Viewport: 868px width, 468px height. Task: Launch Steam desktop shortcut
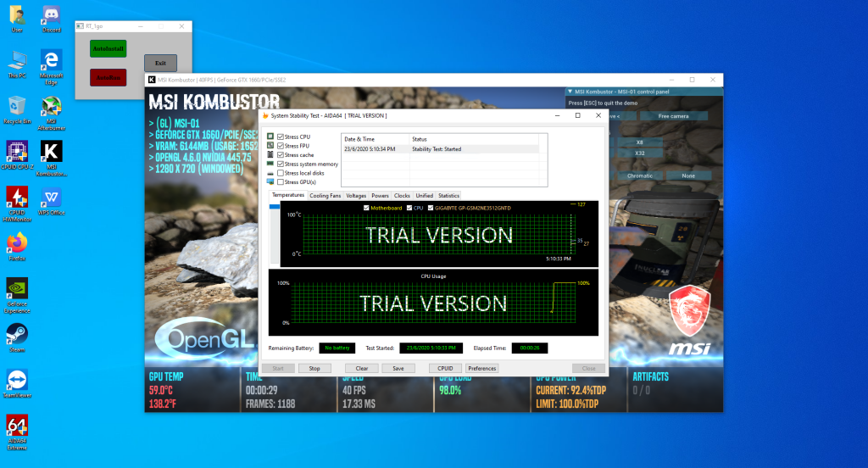click(x=17, y=337)
